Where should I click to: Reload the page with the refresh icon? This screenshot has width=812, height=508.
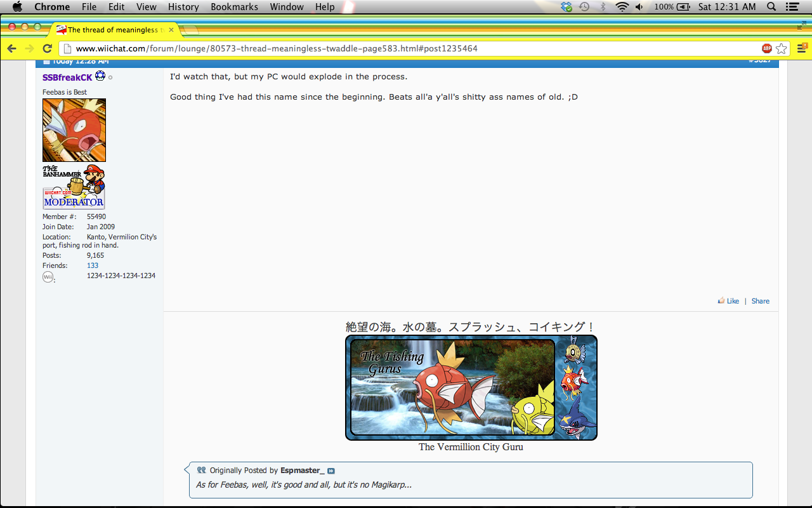click(47, 49)
